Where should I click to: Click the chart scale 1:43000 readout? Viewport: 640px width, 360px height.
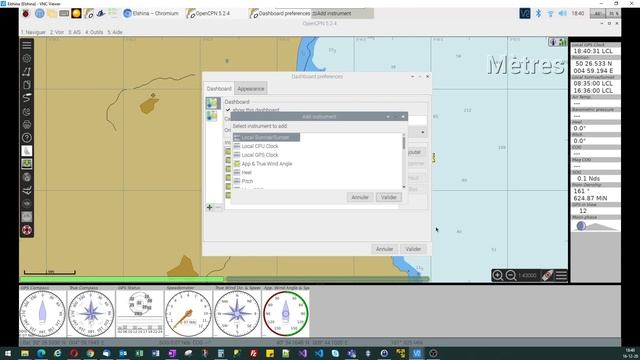pyautogui.click(x=527, y=276)
